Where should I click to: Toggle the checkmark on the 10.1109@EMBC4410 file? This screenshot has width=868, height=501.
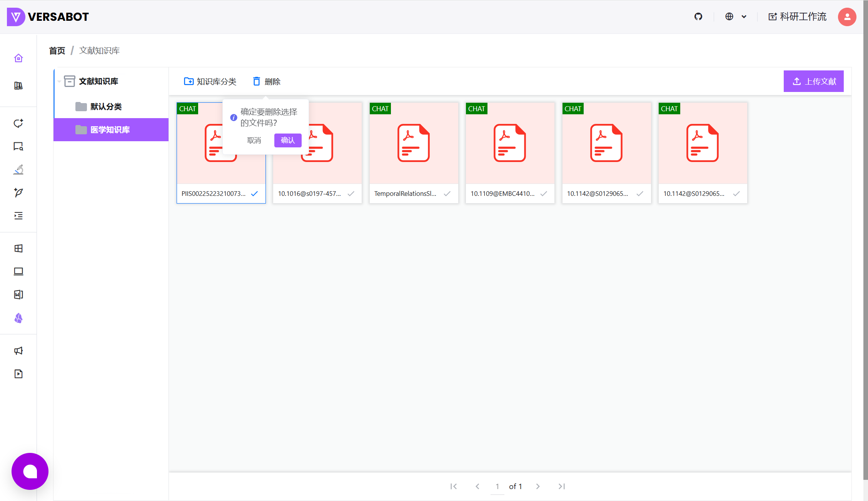click(x=543, y=194)
